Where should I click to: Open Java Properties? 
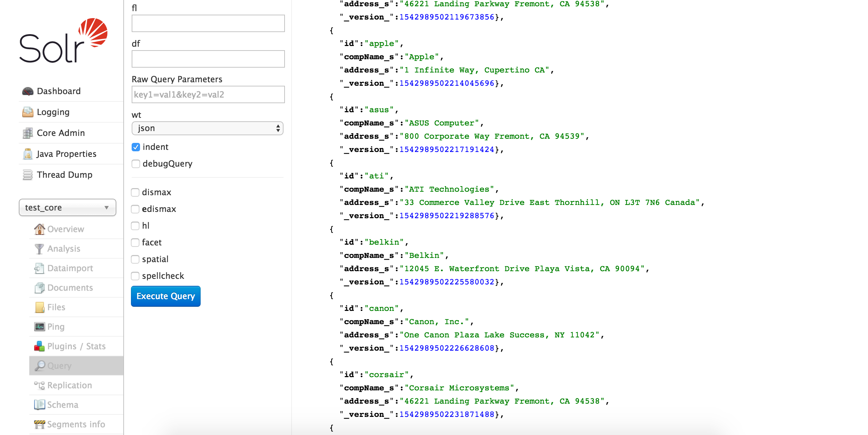click(66, 154)
